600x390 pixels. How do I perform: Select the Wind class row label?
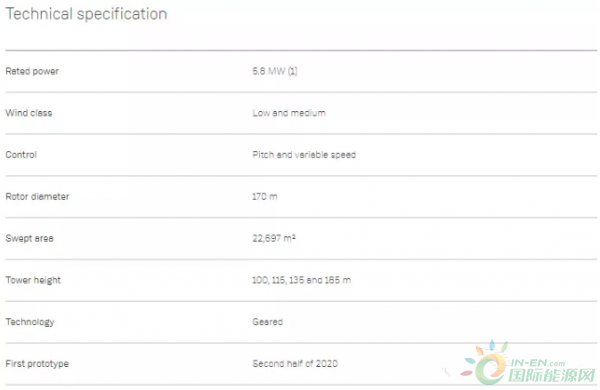(x=29, y=113)
